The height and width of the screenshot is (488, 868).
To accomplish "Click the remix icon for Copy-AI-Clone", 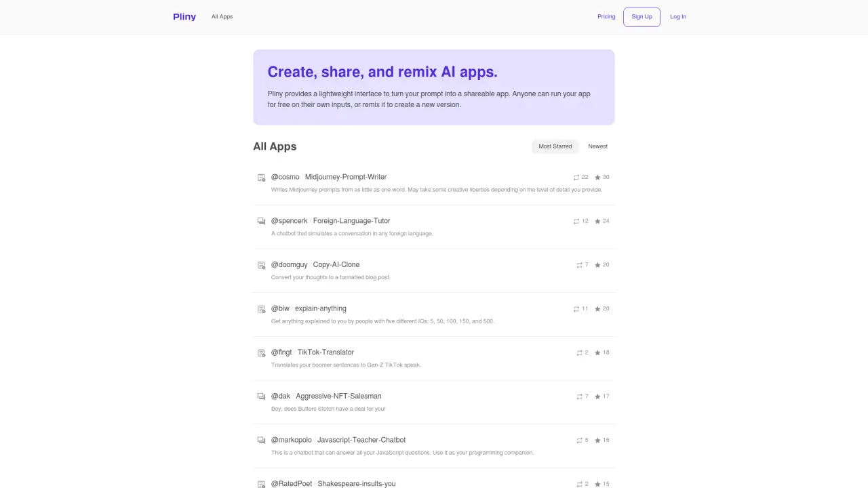I will coord(579,265).
